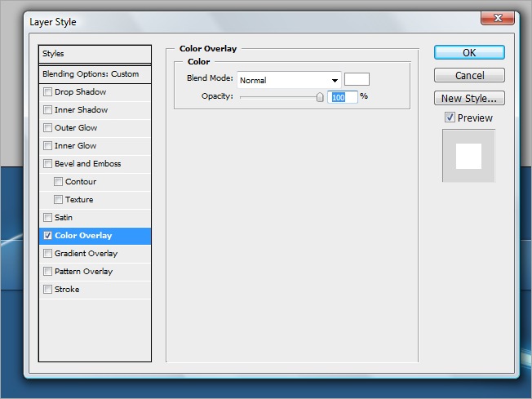Select the Satin label
The image size is (532, 399).
click(64, 218)
